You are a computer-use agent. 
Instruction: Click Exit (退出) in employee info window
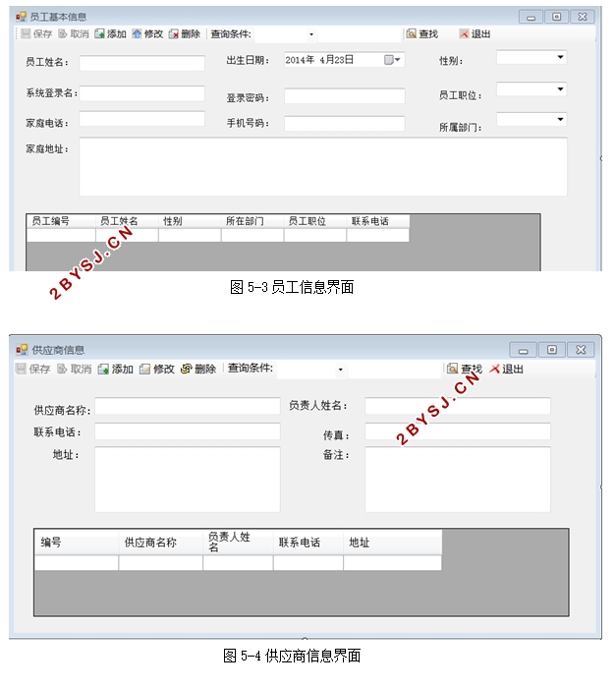(x=475, y=33)
